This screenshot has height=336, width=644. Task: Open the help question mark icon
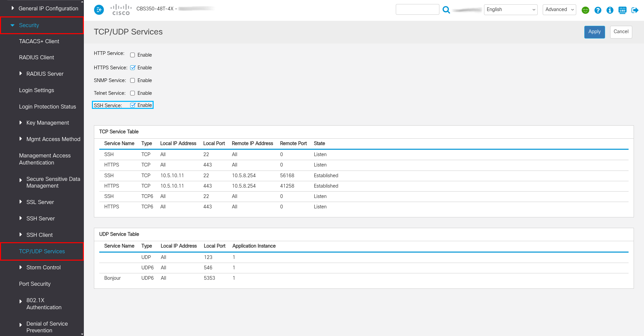tap(598, 10)
